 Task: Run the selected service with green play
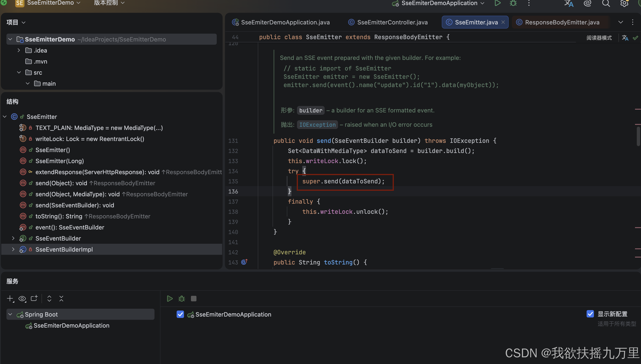pos(170,299)
